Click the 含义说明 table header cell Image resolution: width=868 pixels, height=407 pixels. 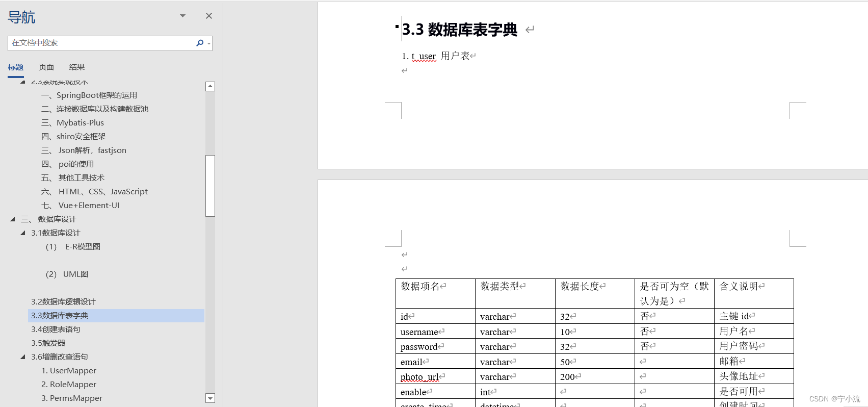click(x=754, y=293)
